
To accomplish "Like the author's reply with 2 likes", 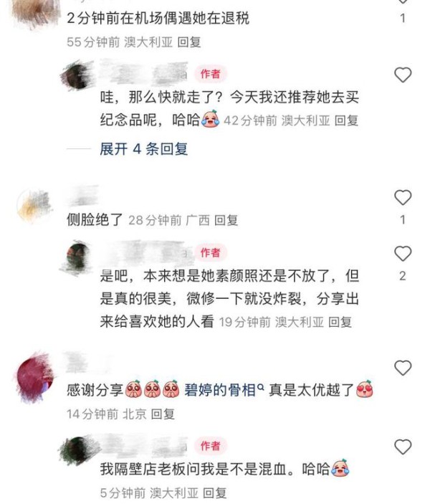I will (403, 253).
